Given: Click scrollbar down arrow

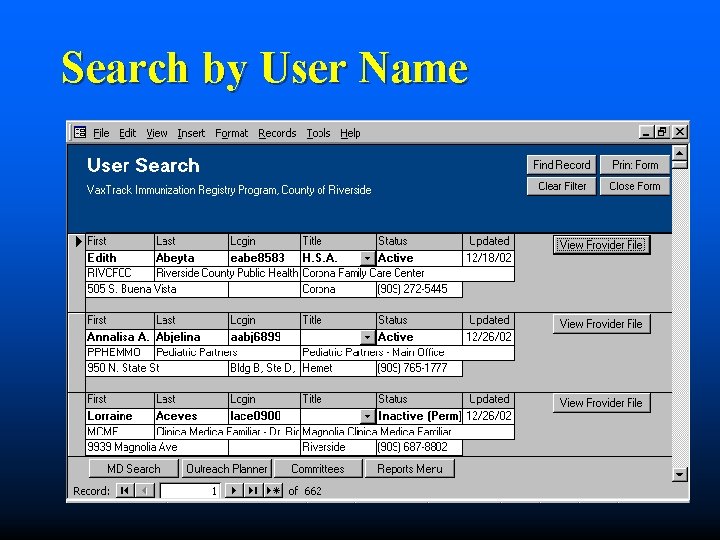Looking at the screenshot, I should tap(680, 473).
